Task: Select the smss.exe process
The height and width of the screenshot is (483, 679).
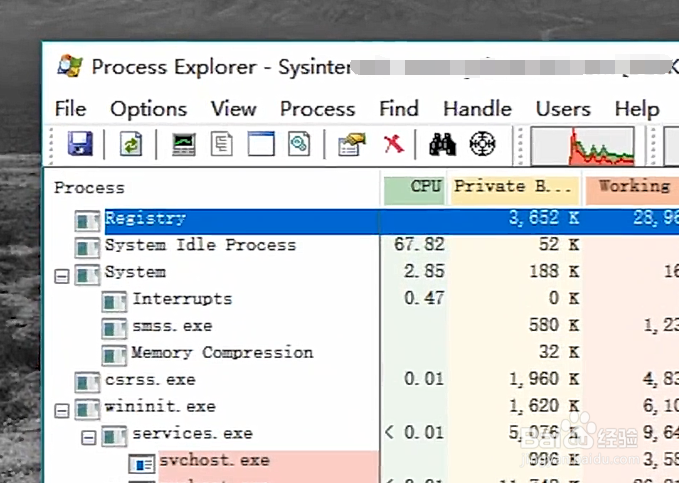Action: [x=172, y=326]
